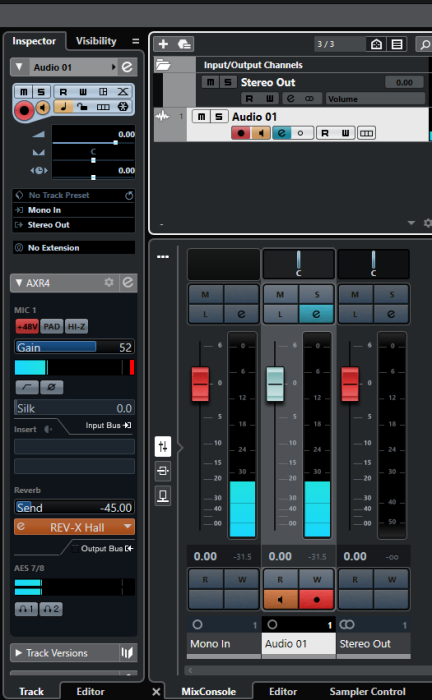Select the fader section icon in MixConsole
Screen dimensions: 432x700
pos(163,446)
